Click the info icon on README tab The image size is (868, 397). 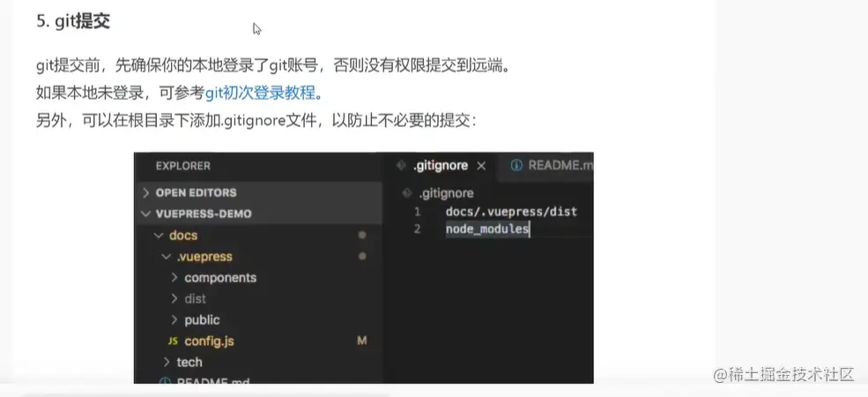pyautogui.click(x=516, y=165)
